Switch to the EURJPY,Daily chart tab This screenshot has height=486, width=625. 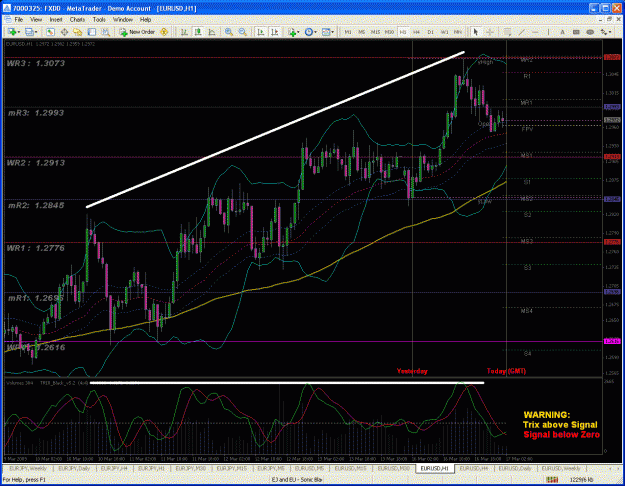[x=72, y=468]
